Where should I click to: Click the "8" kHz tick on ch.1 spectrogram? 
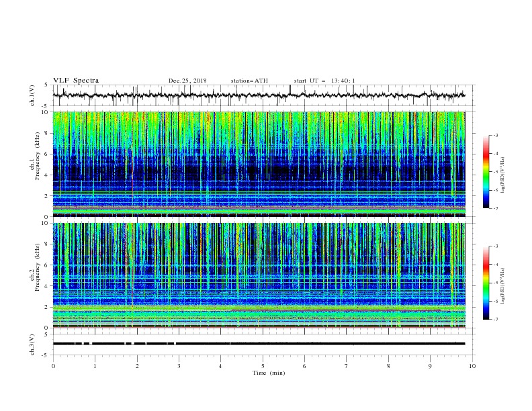click(x=48, y=133)
